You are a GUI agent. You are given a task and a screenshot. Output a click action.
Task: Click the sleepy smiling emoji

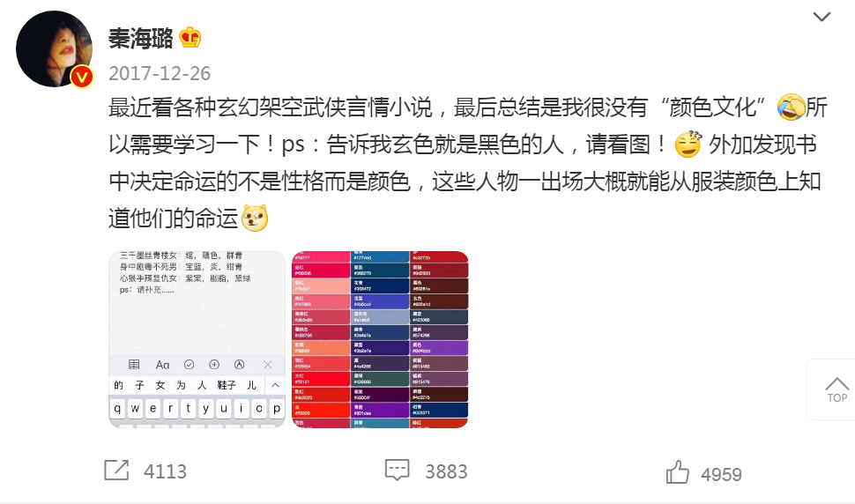tap(688, 145)
